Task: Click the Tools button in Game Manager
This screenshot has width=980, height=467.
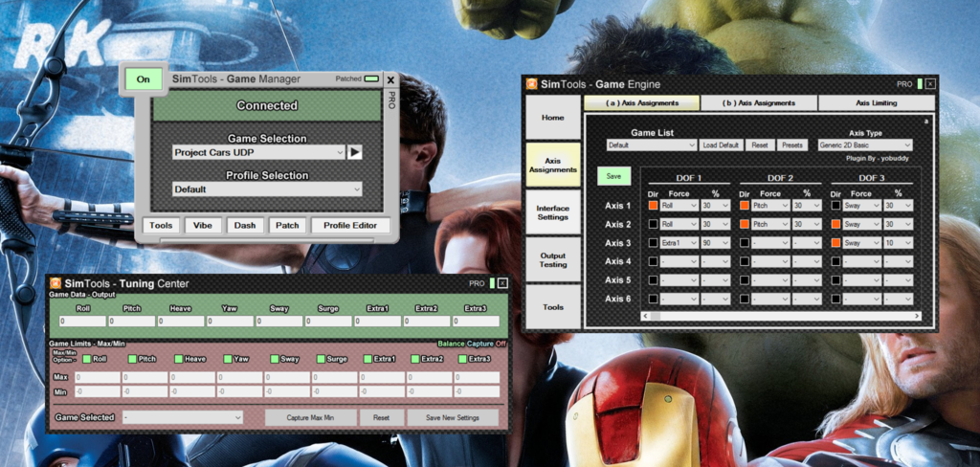Action: coord(161,225)
